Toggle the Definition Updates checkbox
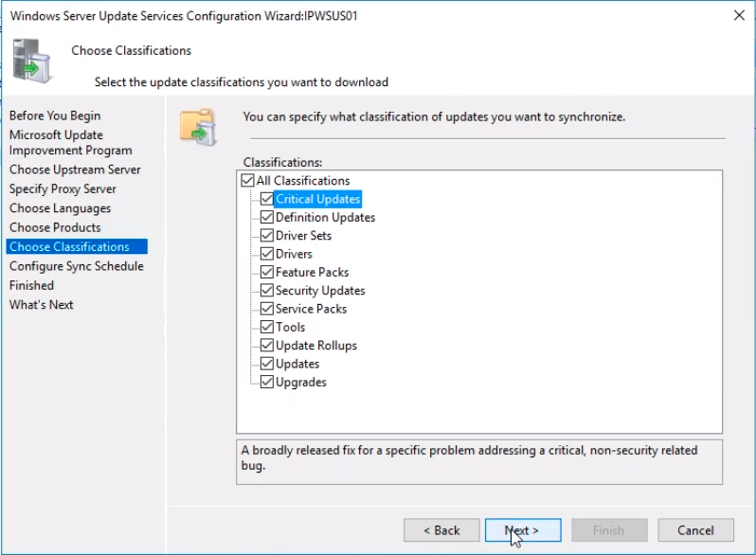 click(x=266, y=217)
